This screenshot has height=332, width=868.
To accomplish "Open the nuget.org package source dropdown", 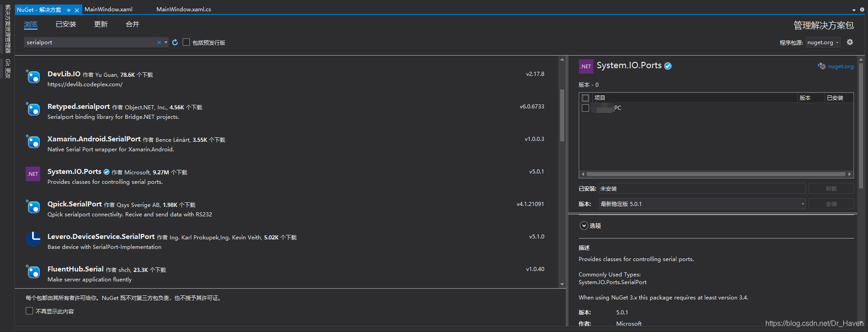I will click(823, 42).
